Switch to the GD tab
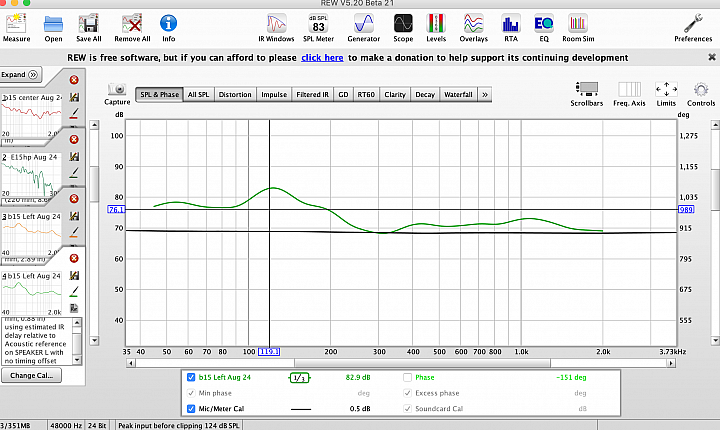The image size is (720, 430). pos(343,94)
